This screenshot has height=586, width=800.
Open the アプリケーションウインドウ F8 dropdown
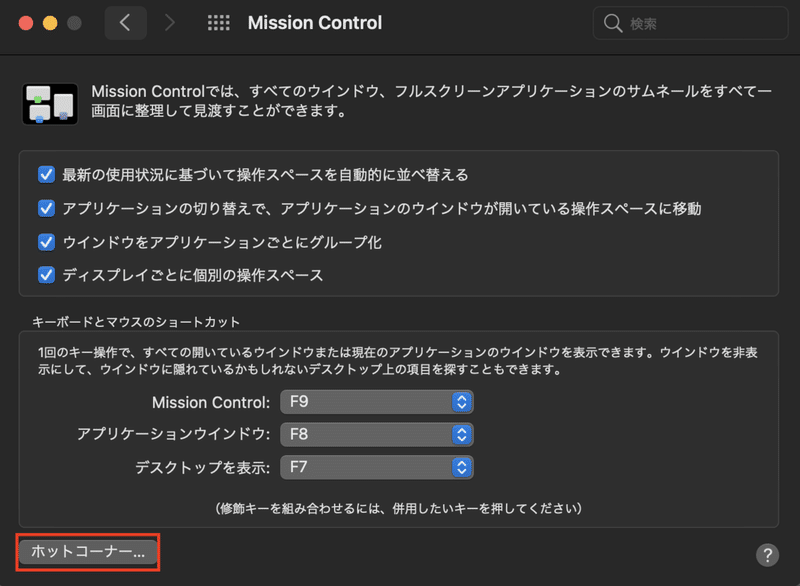377,435
